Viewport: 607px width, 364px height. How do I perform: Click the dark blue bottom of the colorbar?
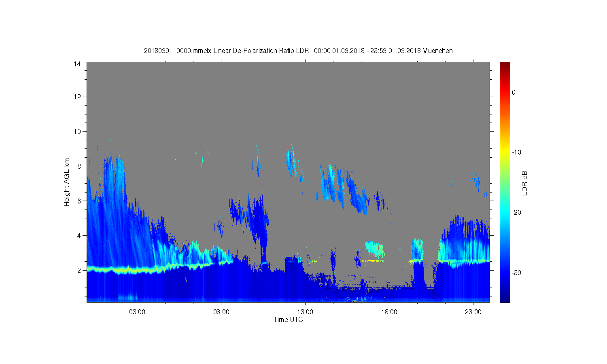click(505, 299)
